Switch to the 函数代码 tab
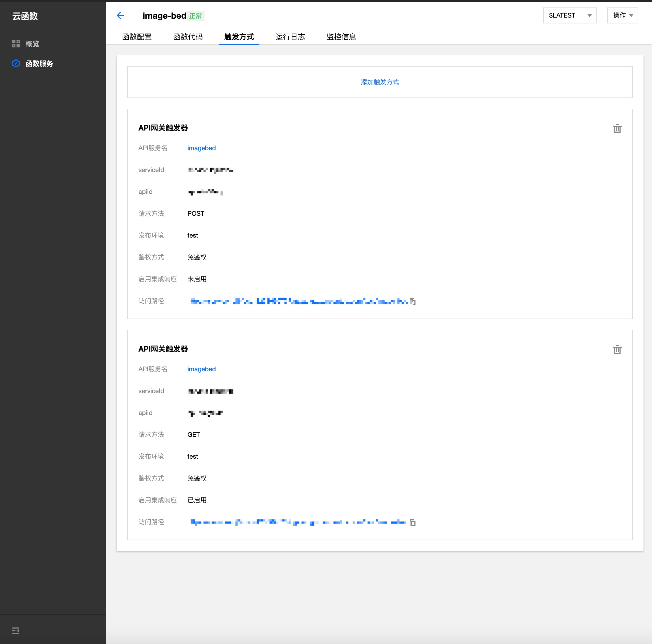Image resolution: width=652 pixels, height=644 pixels. click(188, 37)
